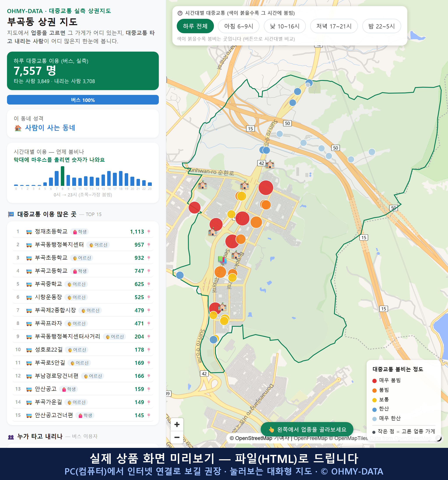Click the bus-stop icon beside 대중교통 이용 많은 곳
448x480 pixels.
(11, 214)
